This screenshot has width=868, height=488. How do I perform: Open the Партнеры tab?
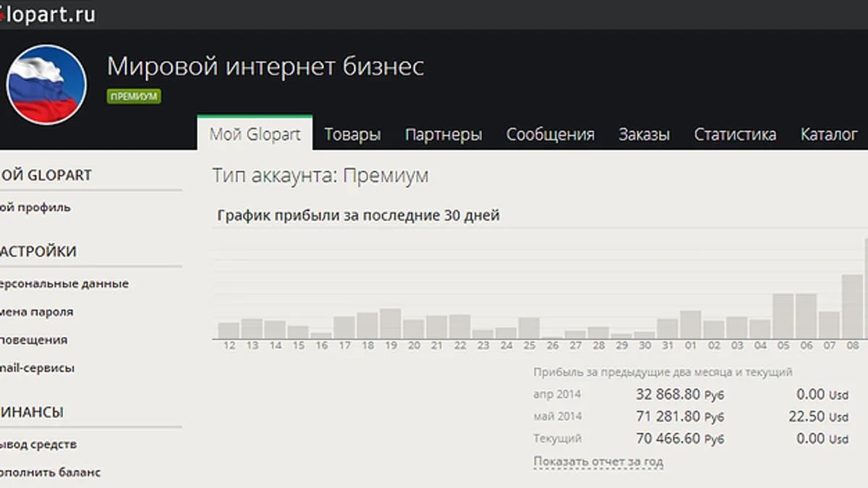pyautogui.click(x=443, y=134)
